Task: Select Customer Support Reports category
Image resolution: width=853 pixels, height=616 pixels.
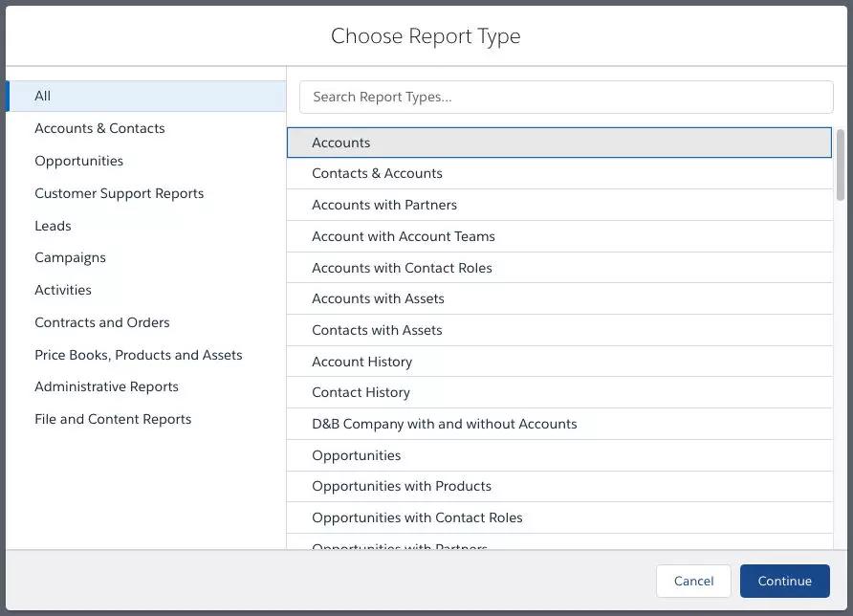Action: (x=119, y=193)
